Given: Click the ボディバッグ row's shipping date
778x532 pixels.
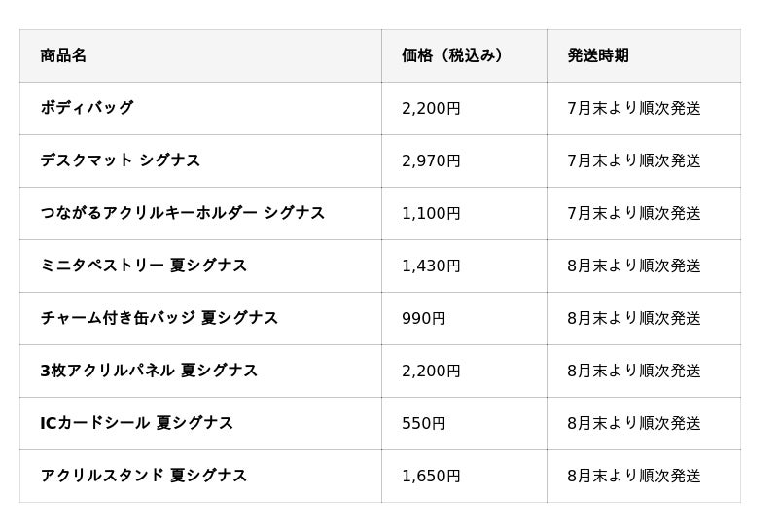Looking at the screenshot, I should (x=634, y=108).
